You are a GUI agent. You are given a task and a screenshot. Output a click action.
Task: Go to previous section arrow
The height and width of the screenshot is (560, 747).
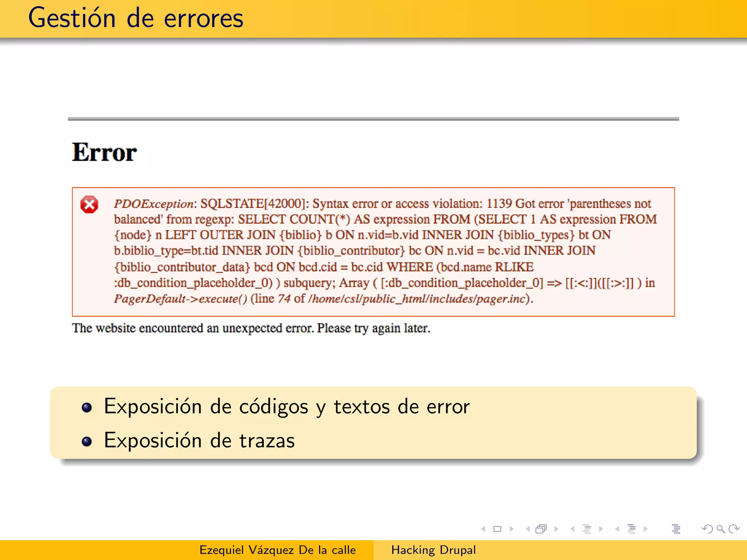pyautogui.click(x=617, y=529)
